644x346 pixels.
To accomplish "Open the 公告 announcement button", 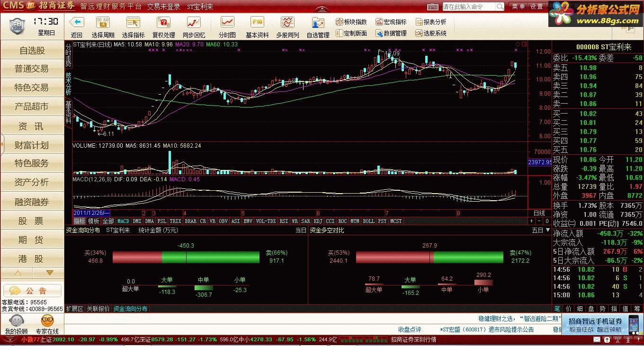I will click(32, 291).
